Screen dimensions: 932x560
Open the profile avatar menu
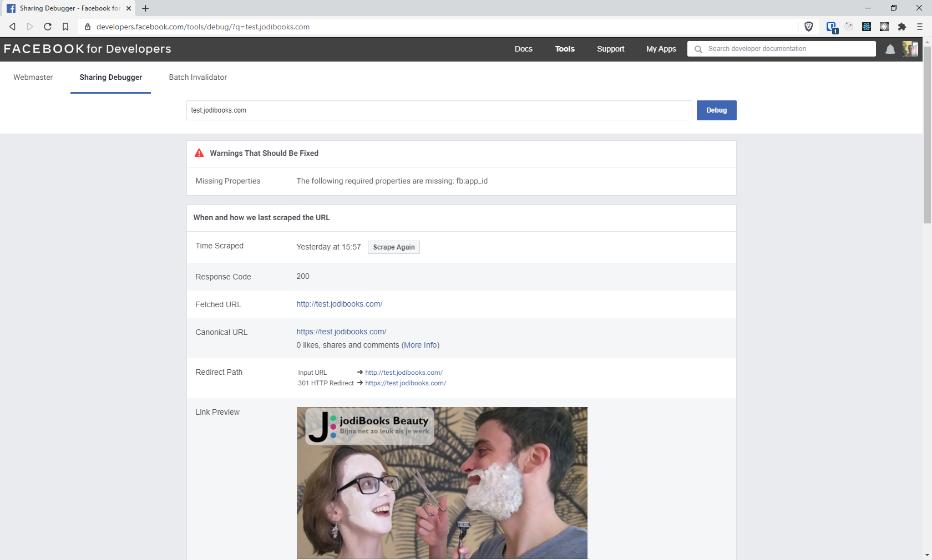click(x=910, y=49)
